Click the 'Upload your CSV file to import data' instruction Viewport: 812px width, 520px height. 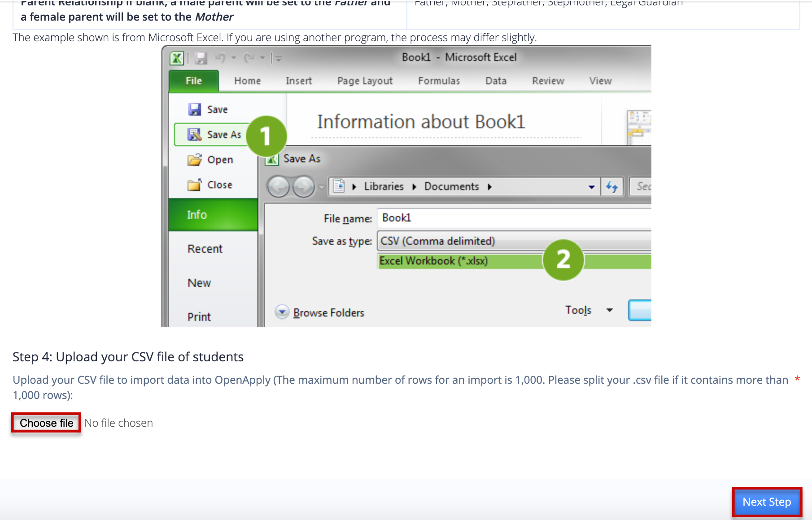pos(400,387)
